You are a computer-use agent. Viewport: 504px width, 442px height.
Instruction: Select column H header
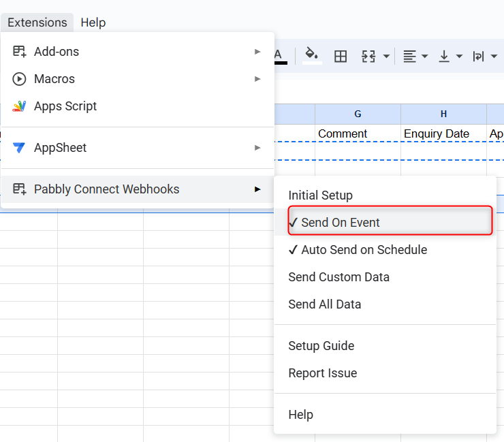tap(443, 114)
